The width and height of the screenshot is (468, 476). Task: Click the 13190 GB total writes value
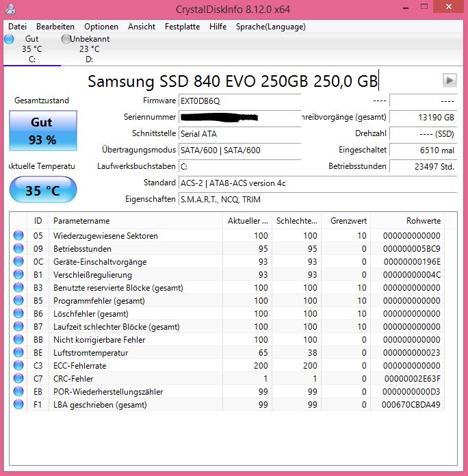coord(423,117)
